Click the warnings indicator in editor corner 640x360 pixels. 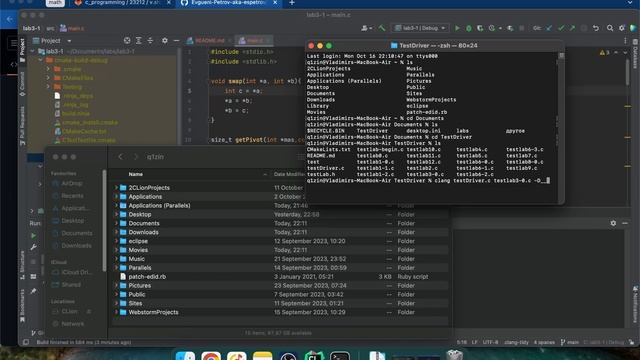coord(605,53)
